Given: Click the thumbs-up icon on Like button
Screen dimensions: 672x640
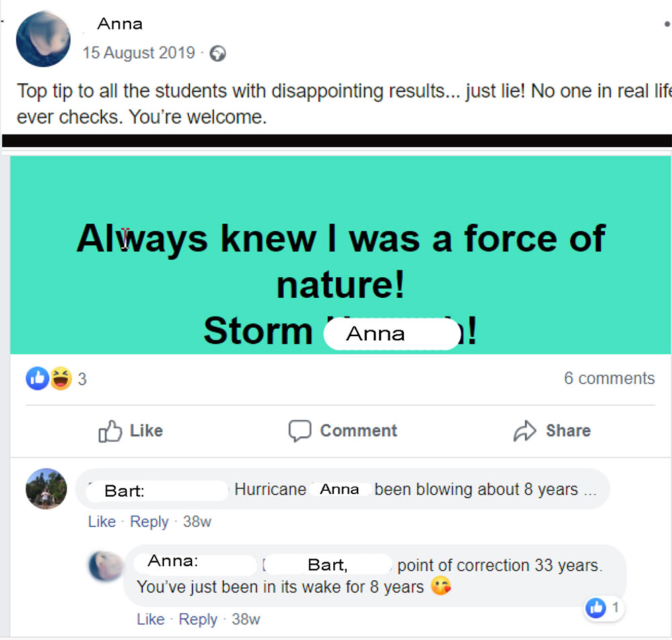Looking at the screenshot, I should [x=110, y=431].
